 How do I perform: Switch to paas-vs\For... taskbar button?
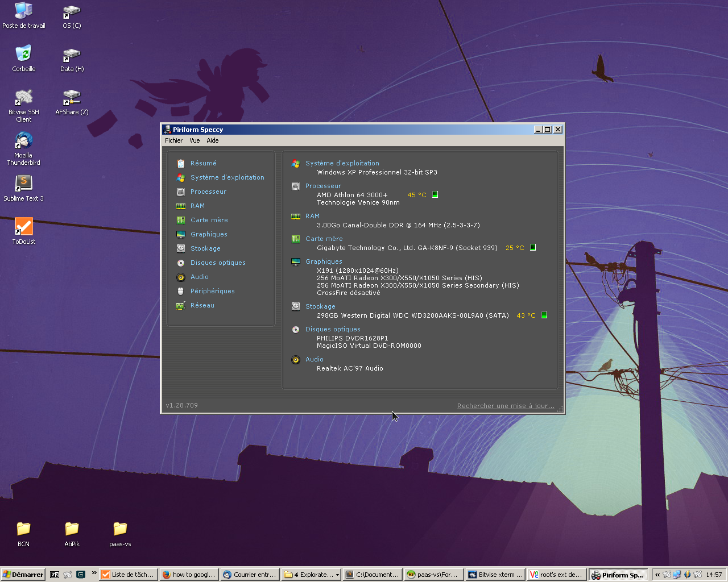pos(433,575)
